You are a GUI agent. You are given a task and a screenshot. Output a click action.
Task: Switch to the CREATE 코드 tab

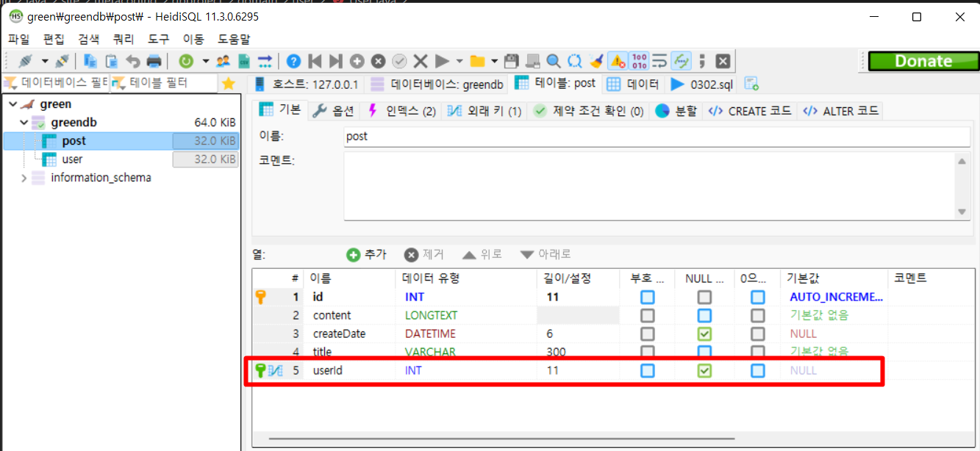click(751, 111)
